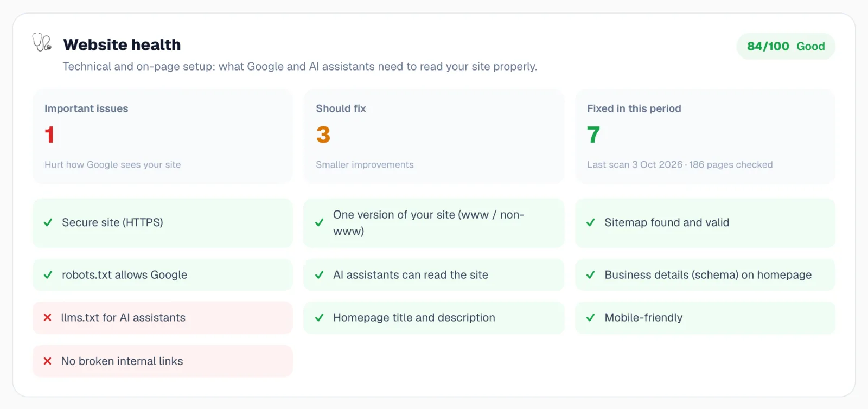
Task: Click the Website health heading
Action: pyautogui.click(x=122, y=44)
